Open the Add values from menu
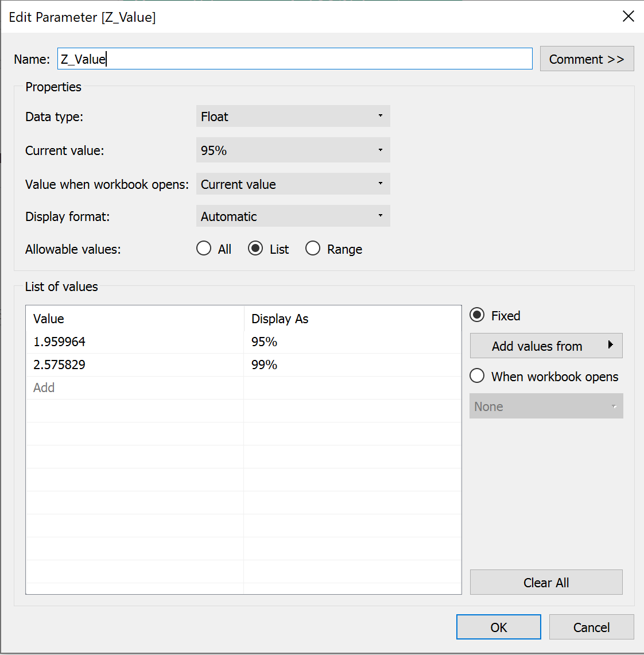This screenshot has width=644, height=655. 545,346
